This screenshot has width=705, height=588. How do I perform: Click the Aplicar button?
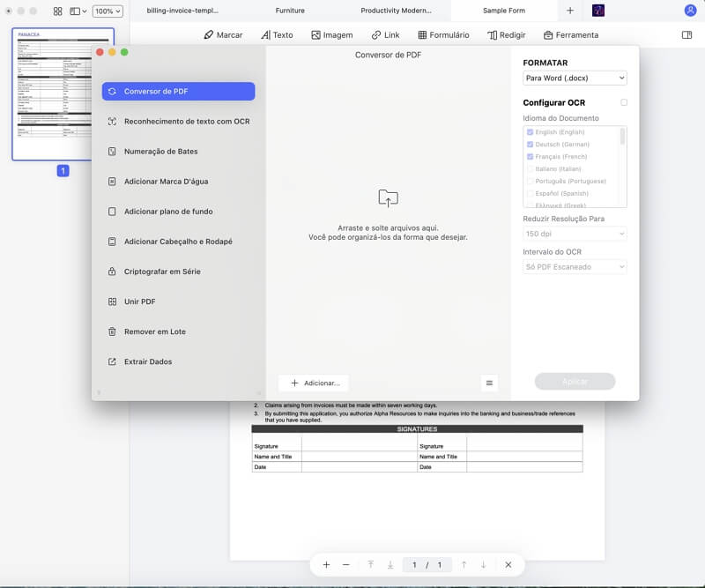[x=575, y=381]
